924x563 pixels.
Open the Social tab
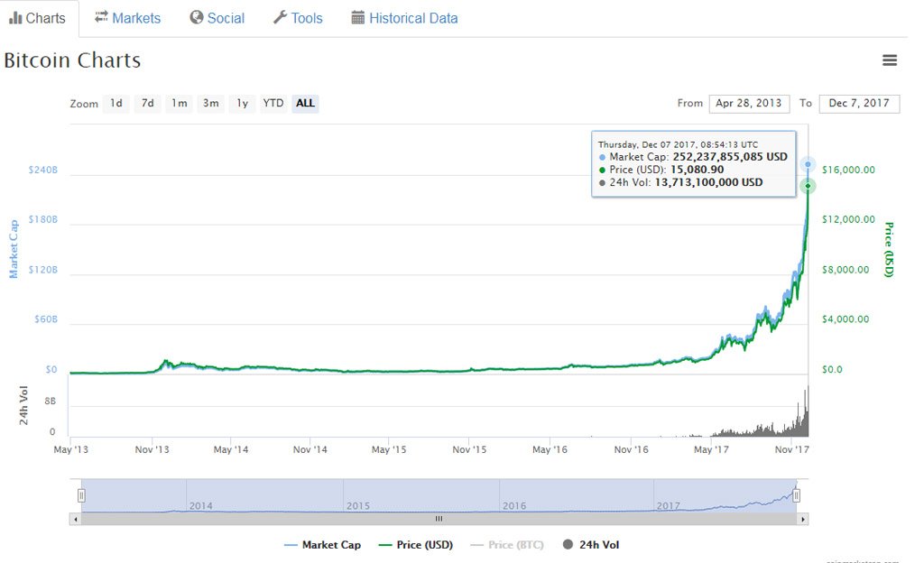coord(217,18)
